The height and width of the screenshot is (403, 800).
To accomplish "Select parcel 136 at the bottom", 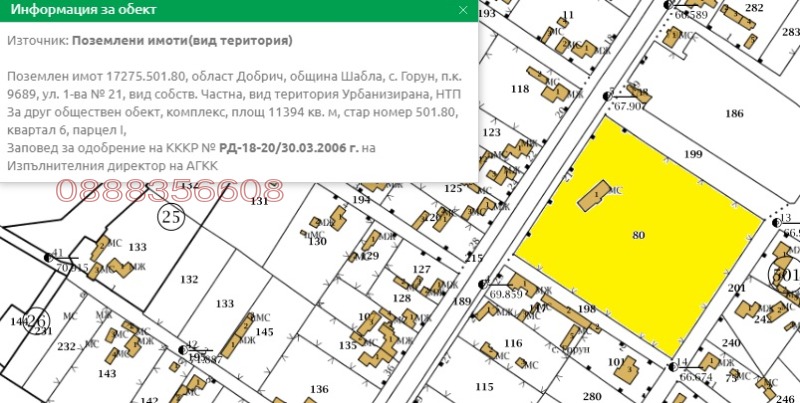I will coord(319,389).
